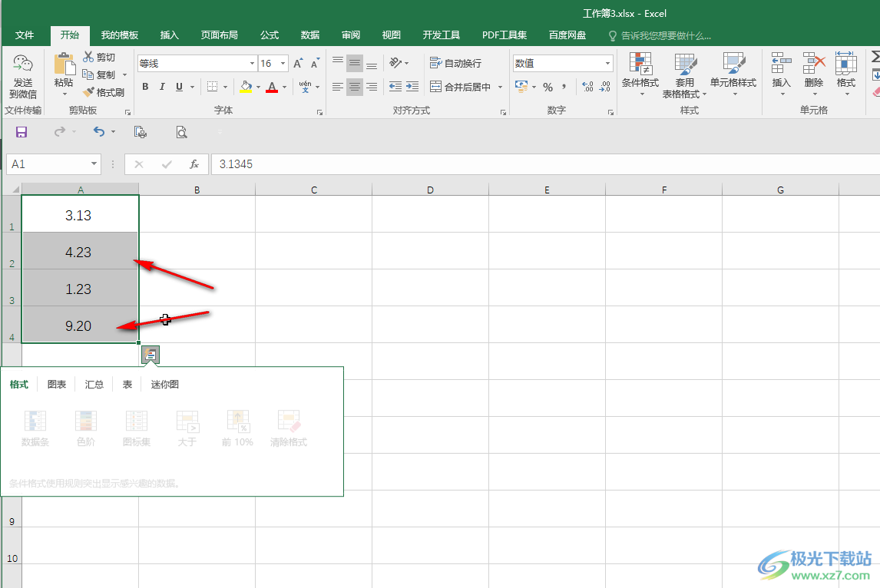Toggle Wrap Text (自动换行)
The width and height of the screenshot is (880, 588).
pyautogui.click(x=455, y=63)
